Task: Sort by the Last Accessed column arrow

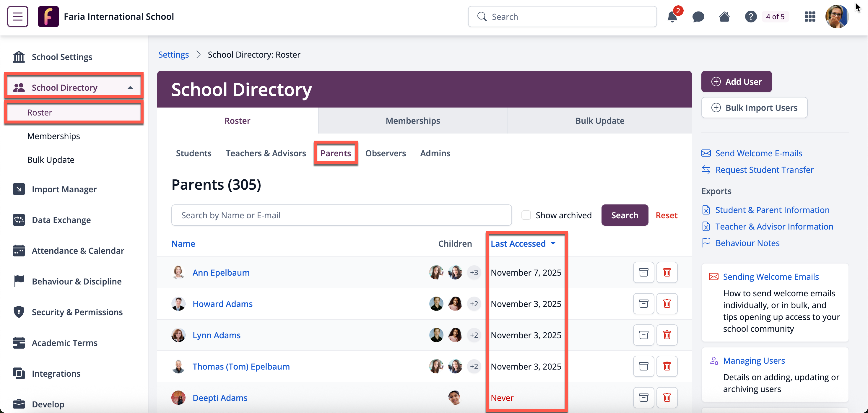Action: click(x=553, y=243)
